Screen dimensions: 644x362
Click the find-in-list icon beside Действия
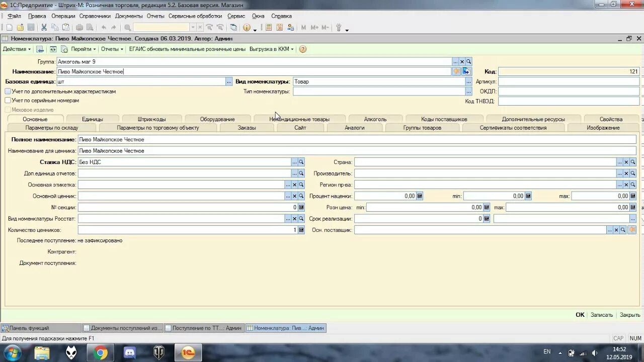[40, 49]
